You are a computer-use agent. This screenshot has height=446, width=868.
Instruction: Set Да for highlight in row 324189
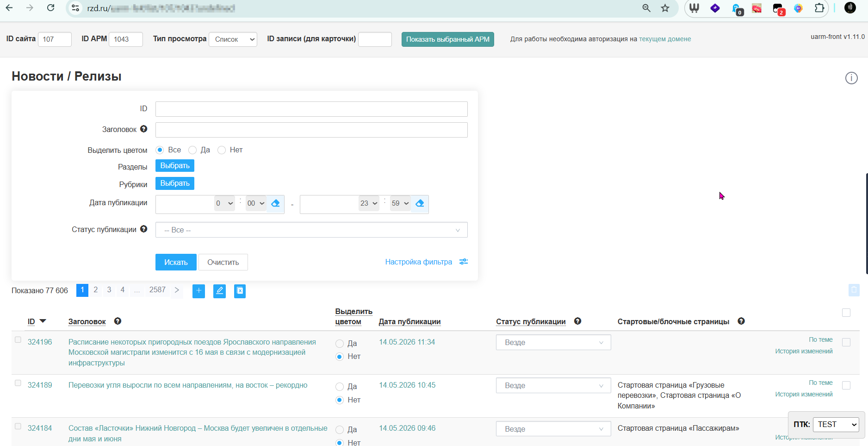click(x=340, y=387)
